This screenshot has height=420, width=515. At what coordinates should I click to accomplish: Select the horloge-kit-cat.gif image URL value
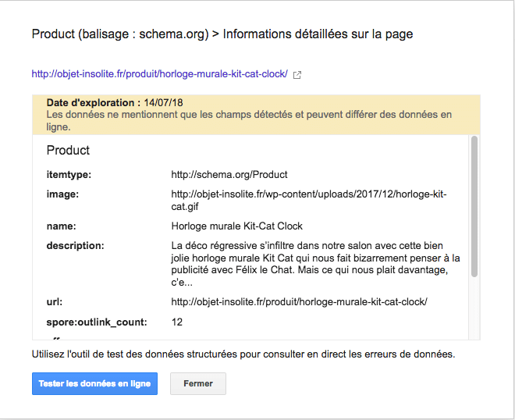tap(309, 200)
